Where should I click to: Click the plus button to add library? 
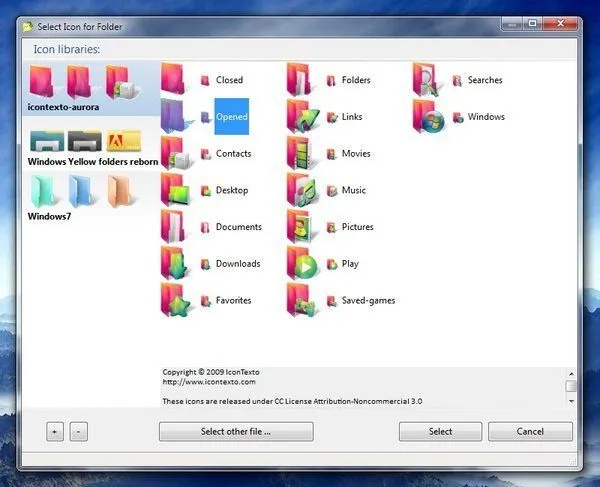(55, 432)
